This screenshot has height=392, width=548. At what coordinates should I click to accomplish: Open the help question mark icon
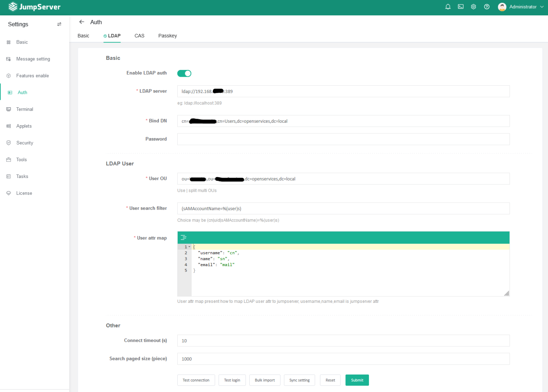click(x=487, y=7)
